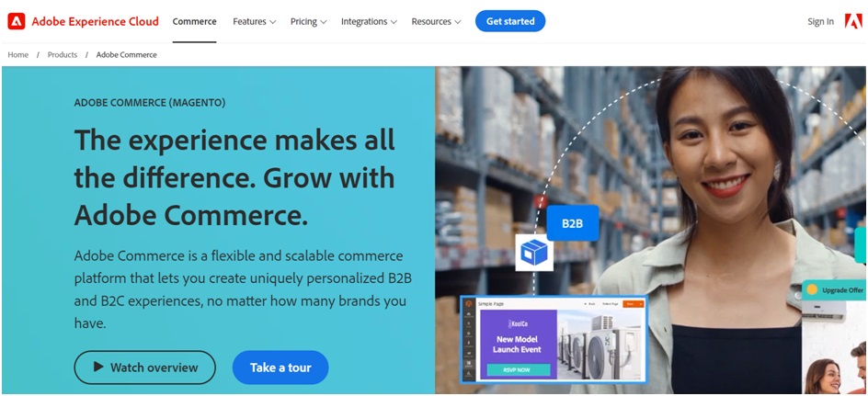Click Sign In link
The width and height of the screenshot is (868, 396).
coord(820,21)
